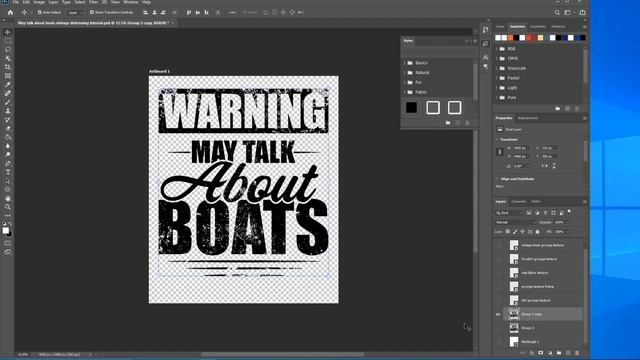Select the Hand tool
This screenshot has height=360, width=640.
click(x=7, y=198)
